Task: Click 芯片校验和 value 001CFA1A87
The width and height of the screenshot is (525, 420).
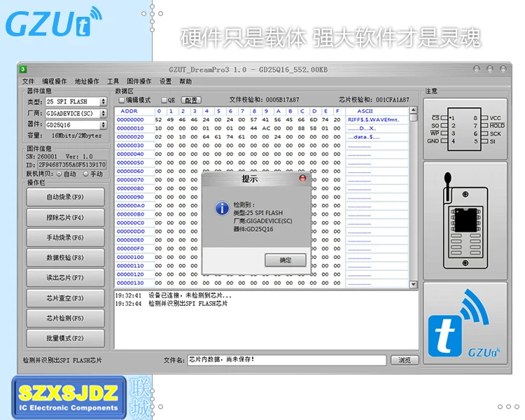Action: pyautogui.click(x=393, y=100)
